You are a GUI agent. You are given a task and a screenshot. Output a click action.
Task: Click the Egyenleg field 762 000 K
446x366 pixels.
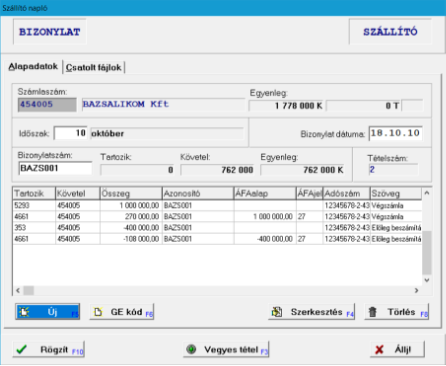[x=302, y=170]
